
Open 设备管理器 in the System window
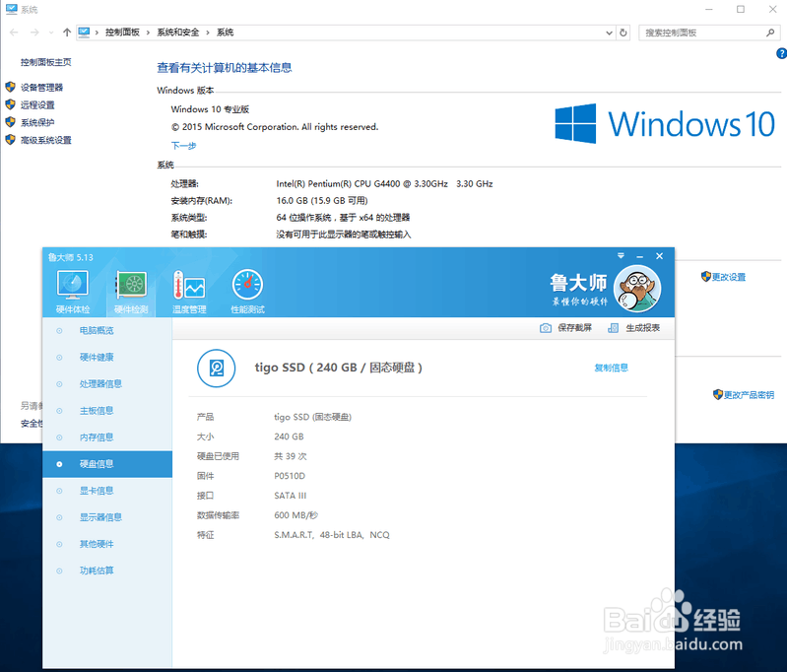point(41,88)
